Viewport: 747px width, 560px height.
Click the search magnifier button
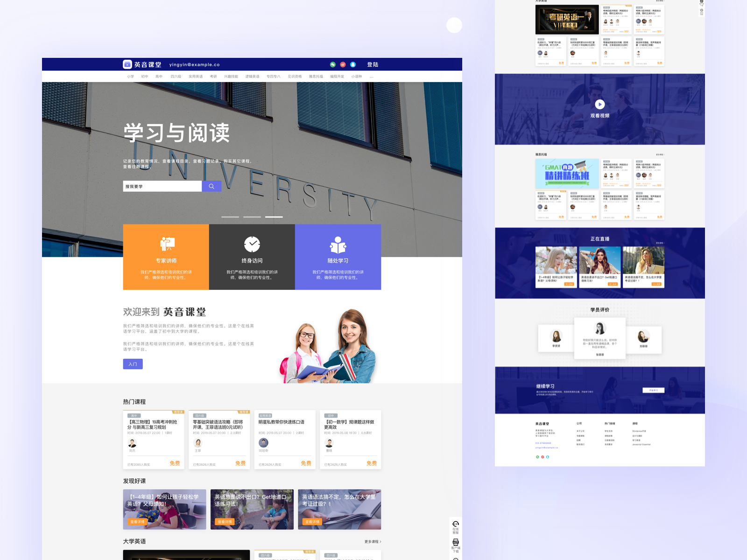pos(211,186)
